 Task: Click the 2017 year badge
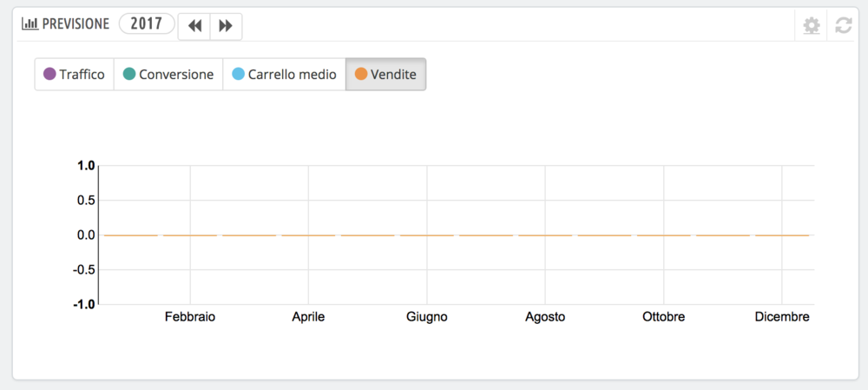147,23
